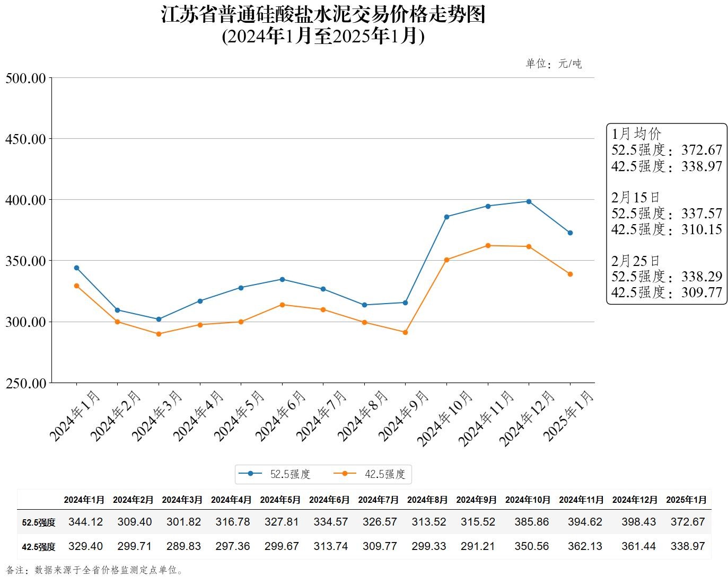Click the 1月均价 heading in info box
Image resolution: width=728 pixels, height=586 pixels.
coord(636,134)
